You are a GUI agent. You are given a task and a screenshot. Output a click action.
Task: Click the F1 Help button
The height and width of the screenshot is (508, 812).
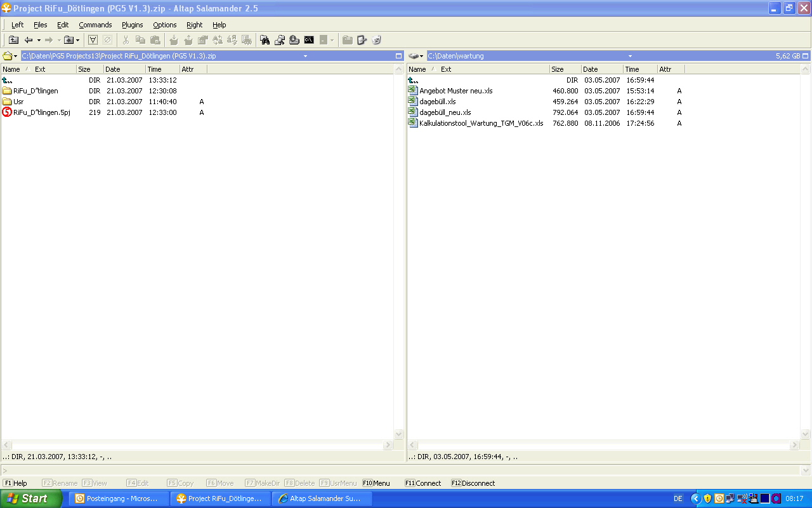click(x=15, y=483)
